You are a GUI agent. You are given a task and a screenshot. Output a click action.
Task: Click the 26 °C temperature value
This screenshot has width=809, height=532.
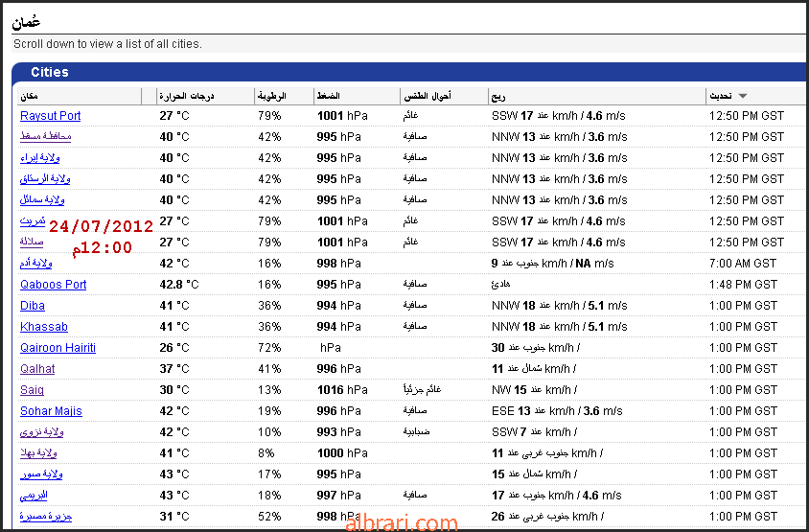[x=174, y=348]
